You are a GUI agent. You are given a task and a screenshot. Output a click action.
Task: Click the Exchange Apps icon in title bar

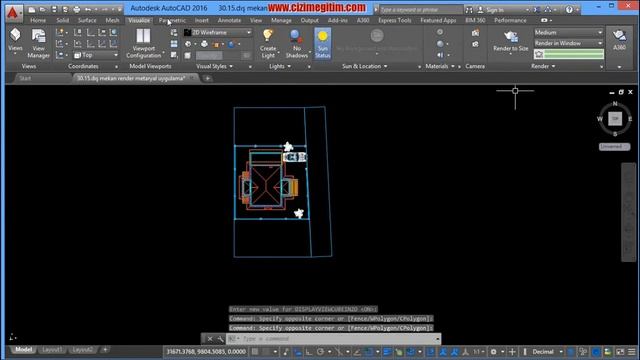click(x=537, y=10)
